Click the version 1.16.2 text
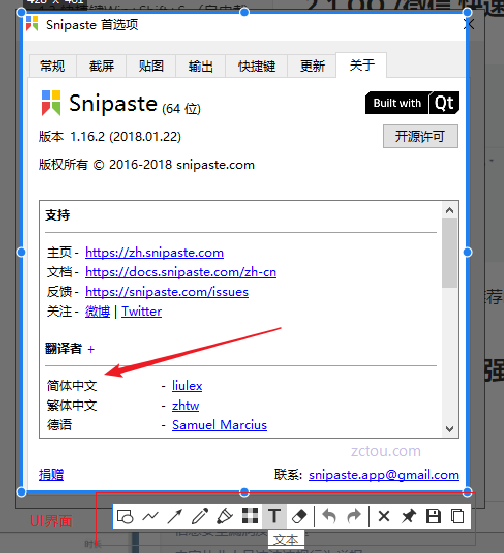This screenshot has height=553, width=504. pyautogui.click(x=110, y=136)
